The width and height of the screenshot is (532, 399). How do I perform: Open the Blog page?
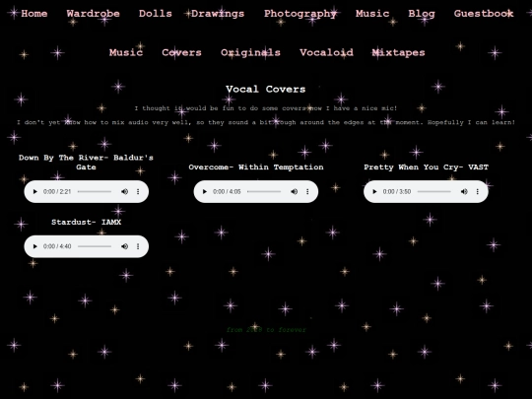(x=422, y=14)
